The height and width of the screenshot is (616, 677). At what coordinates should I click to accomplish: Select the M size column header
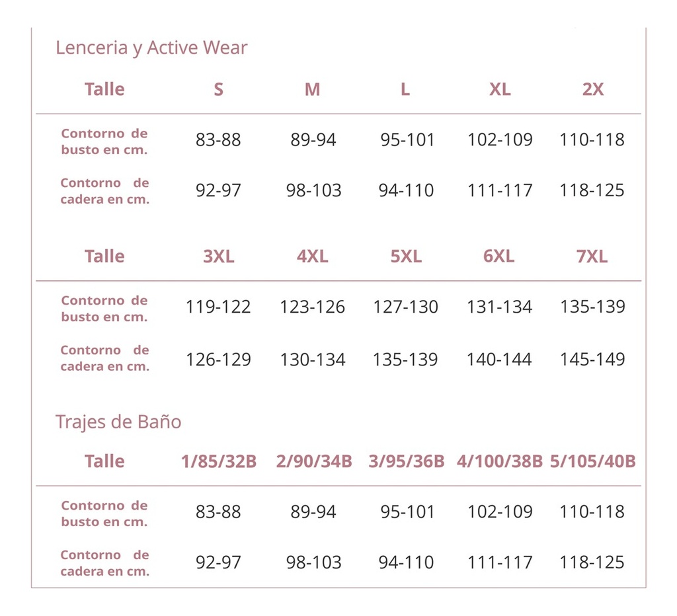[x=312, y=89]
